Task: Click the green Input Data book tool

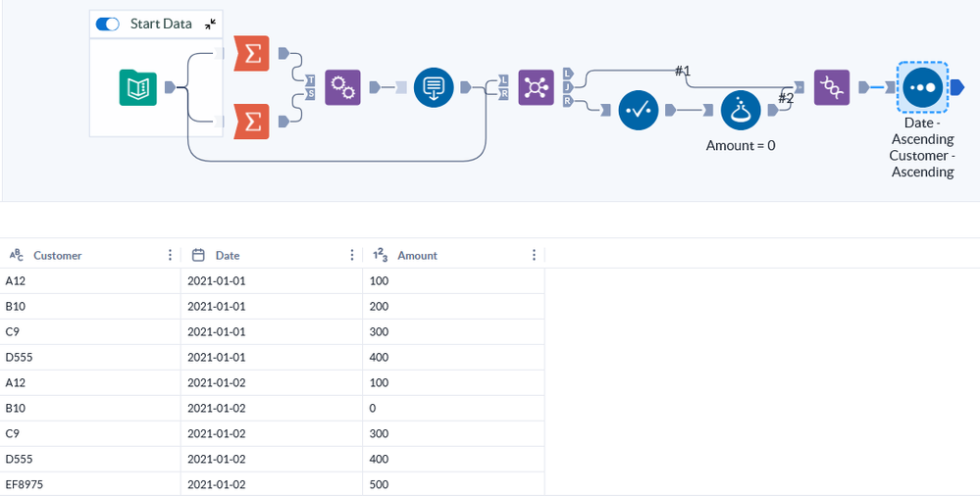Action: (x=137, y=87)
